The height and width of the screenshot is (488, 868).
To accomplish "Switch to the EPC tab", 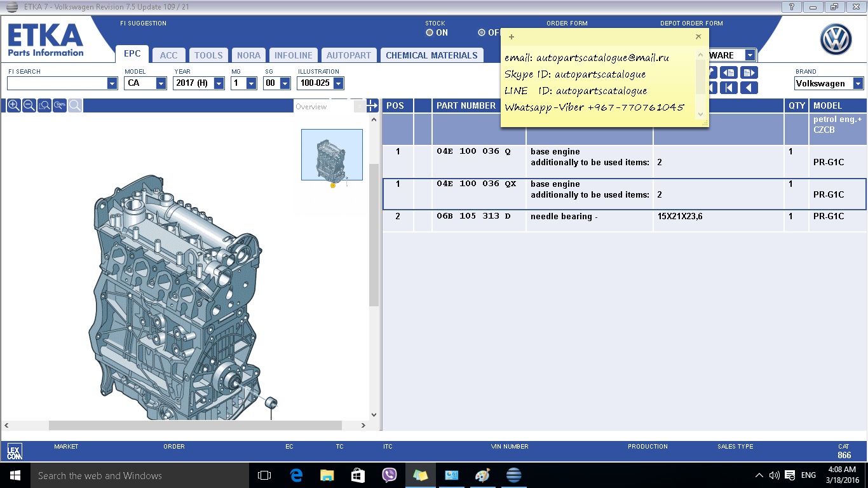I will (132, 55).
